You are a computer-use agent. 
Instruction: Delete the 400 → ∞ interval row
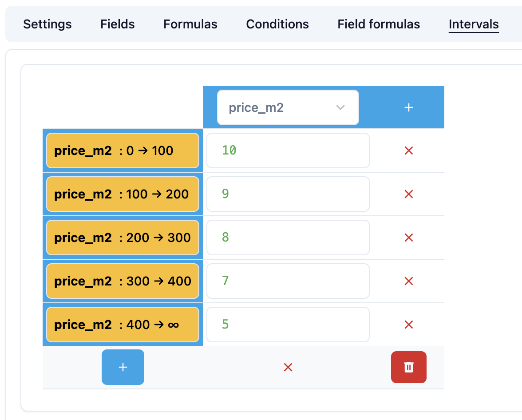coord(409,325)
